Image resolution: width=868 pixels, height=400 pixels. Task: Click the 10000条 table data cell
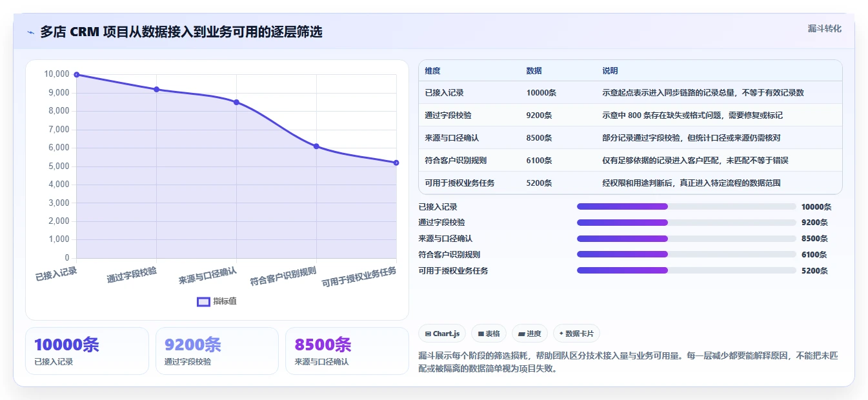click(x=558, y=92)
